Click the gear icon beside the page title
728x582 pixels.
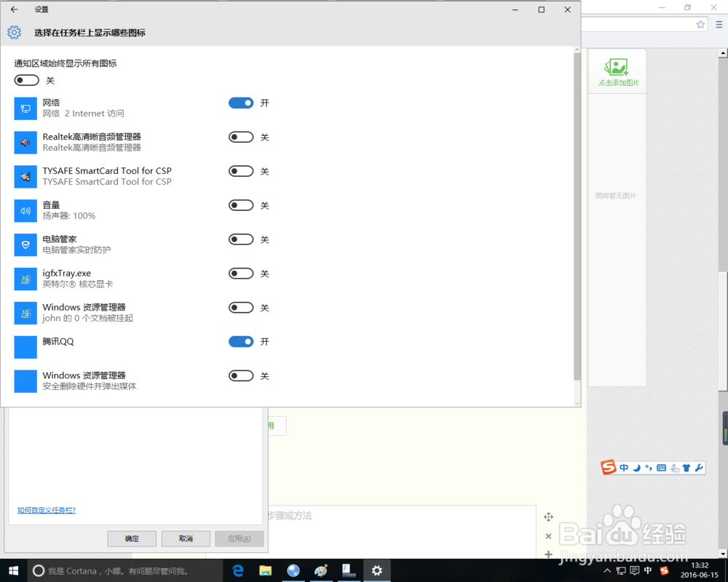[15, 33]
